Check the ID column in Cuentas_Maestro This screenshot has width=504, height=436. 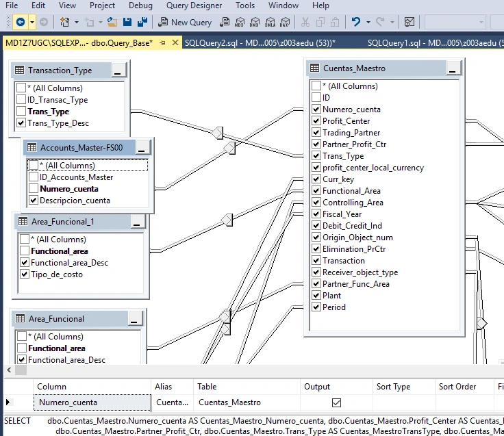click(316, 97)
